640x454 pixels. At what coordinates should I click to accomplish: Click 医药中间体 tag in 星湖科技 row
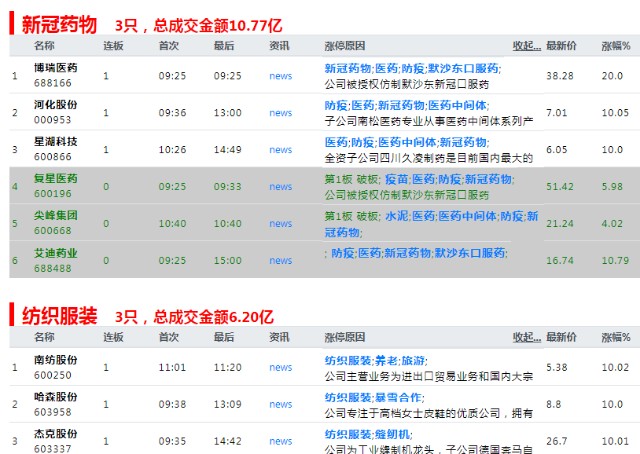407,142
